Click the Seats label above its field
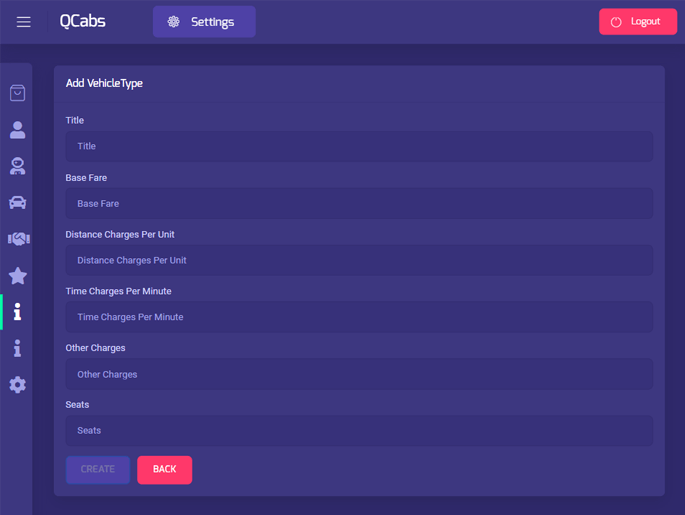The image size is (685, 515). pos(77,404)
